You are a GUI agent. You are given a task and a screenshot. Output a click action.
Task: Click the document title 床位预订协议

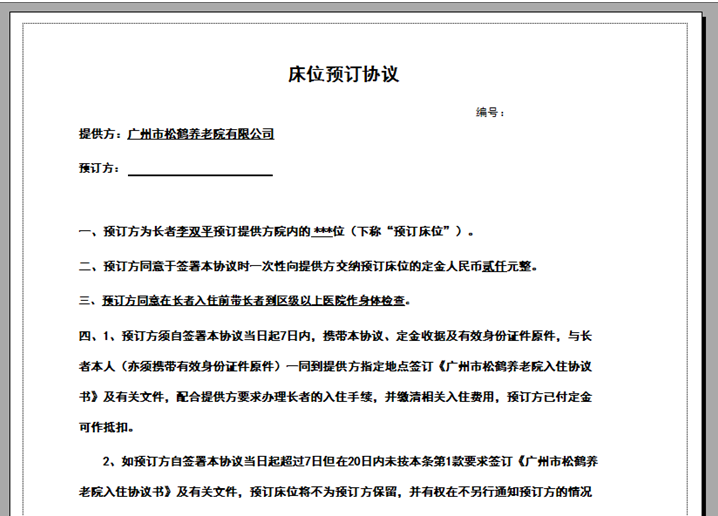pos(343,74)
